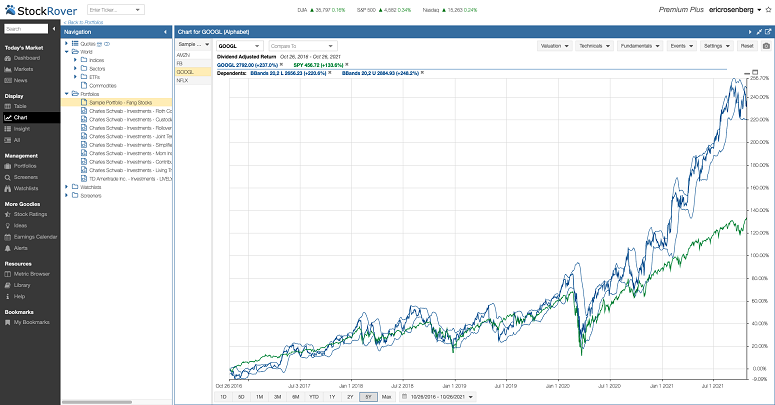Open the Fundamentals menu
Image resolution: width=775 pixels, height=405 pixels.
pos(640,46)
